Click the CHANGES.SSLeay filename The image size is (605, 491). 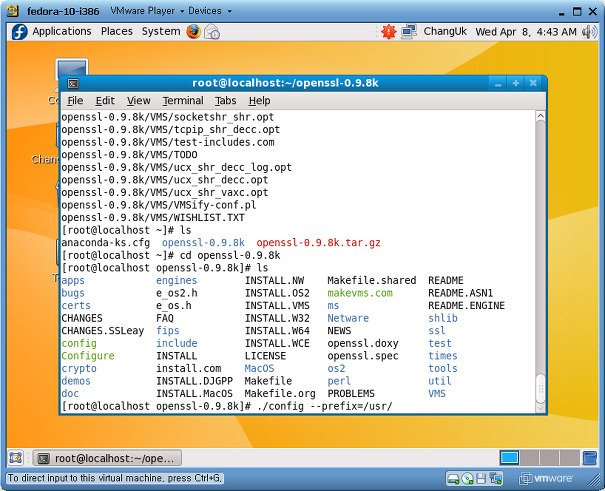103,331
